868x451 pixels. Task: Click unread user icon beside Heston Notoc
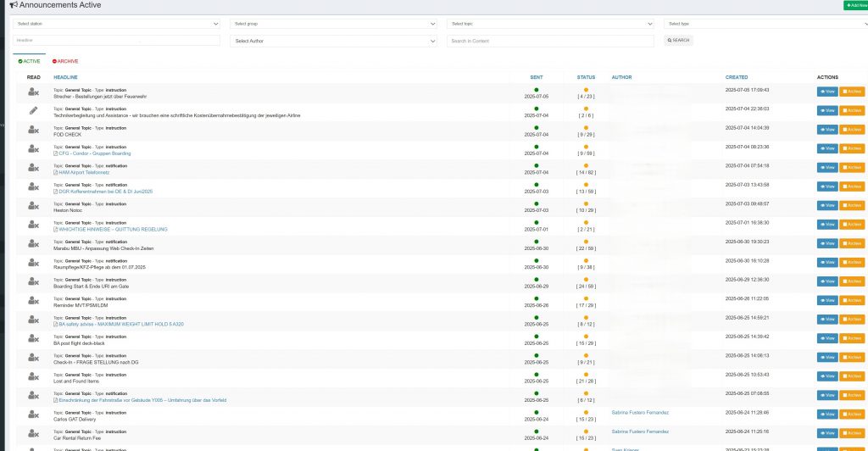[33, 205]
